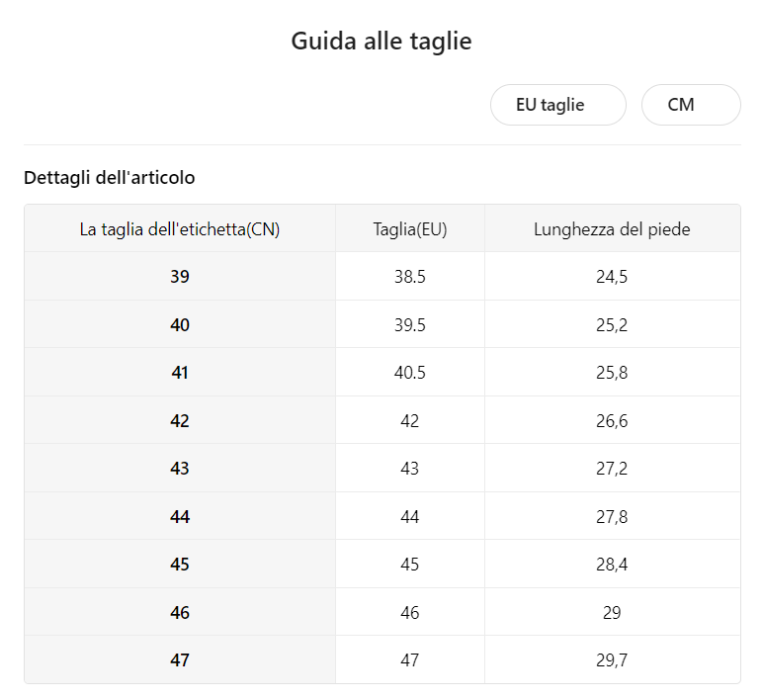Click the La taglia dell'etichetta(CN) header
The height and width of the screenshot is (700, 763).
coord(180,228)
